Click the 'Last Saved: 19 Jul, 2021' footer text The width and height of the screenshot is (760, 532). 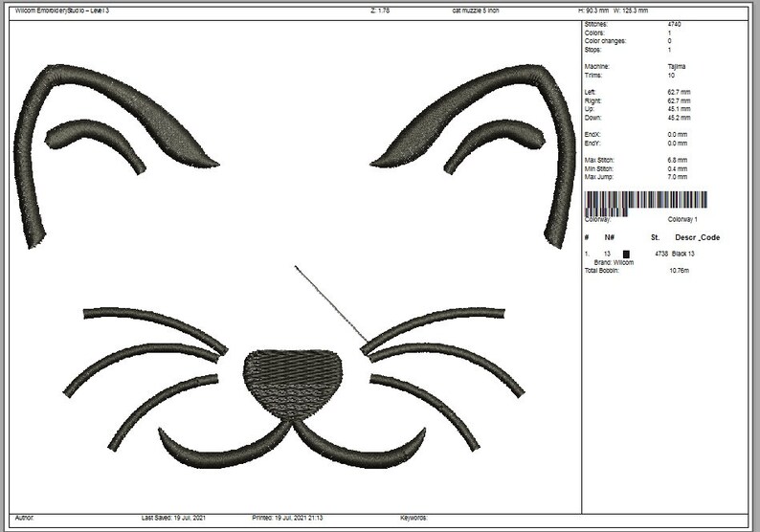pos(173,518)
